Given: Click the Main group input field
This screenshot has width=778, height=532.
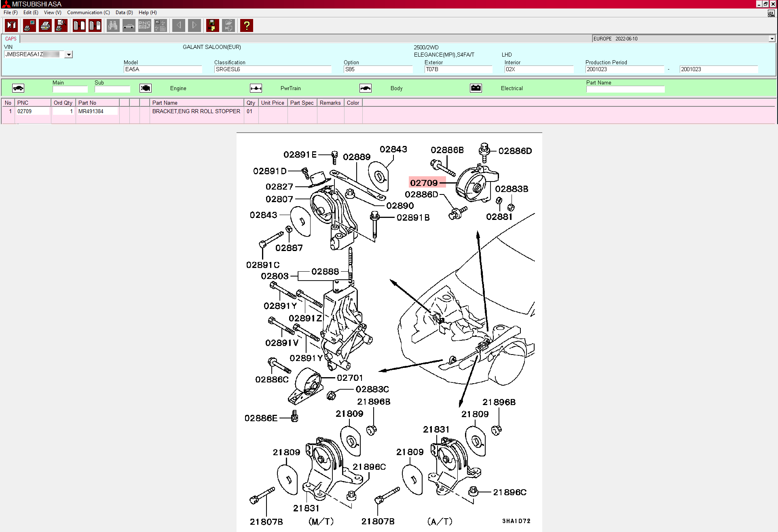Looking at the screenshot, I should (x=70, y=89).
